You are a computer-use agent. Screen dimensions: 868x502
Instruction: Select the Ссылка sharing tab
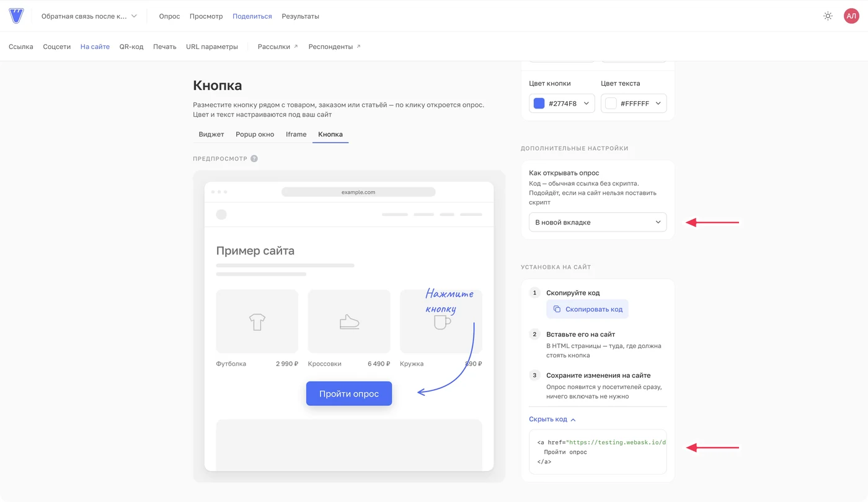(x=21, y=47)
